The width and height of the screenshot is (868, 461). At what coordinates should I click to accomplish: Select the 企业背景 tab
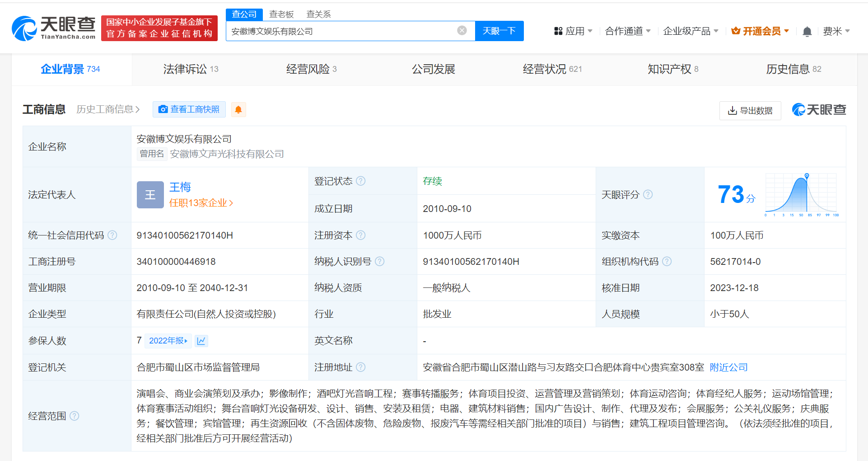tap(70, 69)
